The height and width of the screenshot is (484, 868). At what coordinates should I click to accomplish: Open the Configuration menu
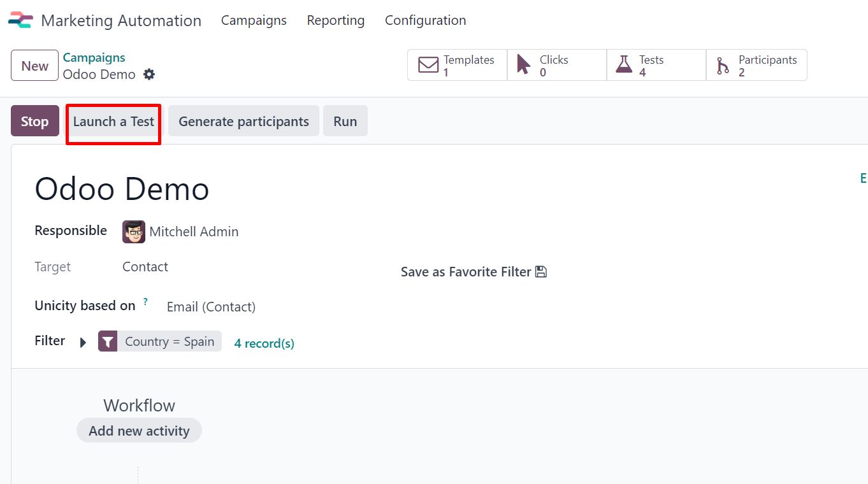426,20
